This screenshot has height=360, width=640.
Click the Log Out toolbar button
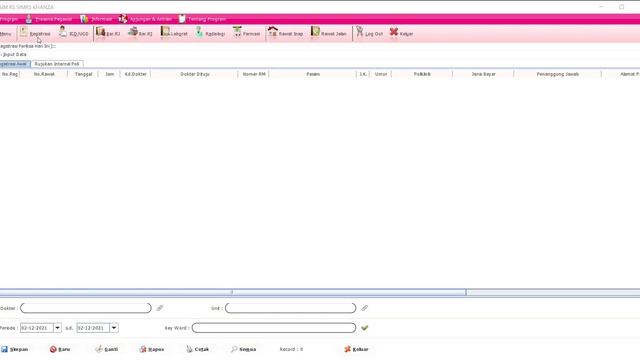coord(369,33)
